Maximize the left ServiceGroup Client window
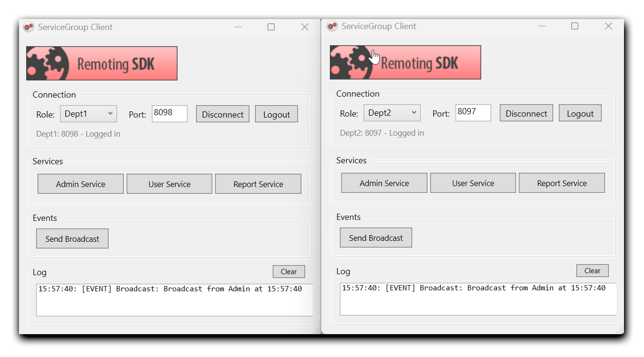 [x=271, y=27]
